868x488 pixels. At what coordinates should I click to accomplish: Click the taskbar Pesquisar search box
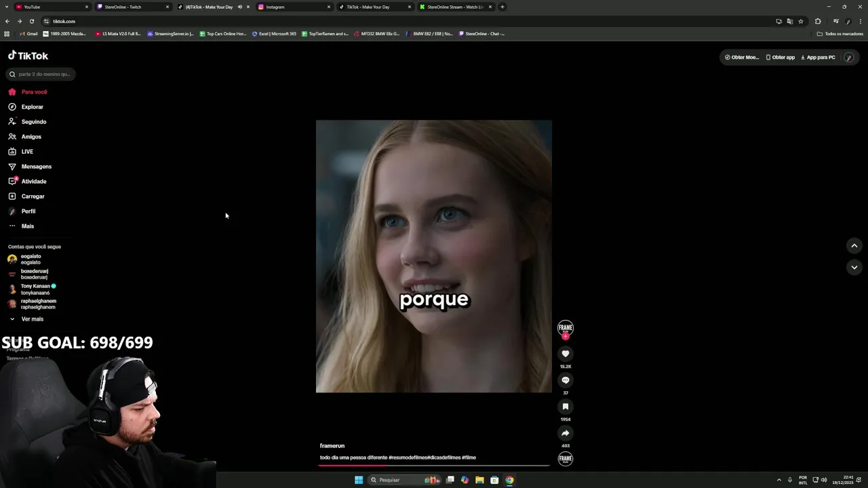tap(403, 480)
